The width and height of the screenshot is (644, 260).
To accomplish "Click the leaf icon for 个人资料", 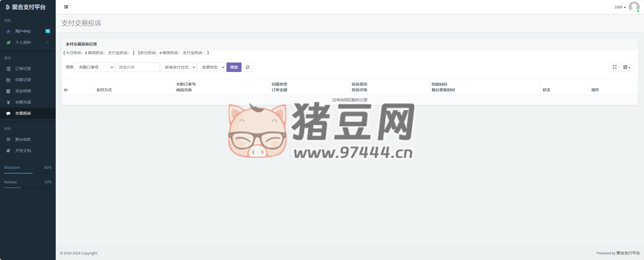I will [8, 43].
